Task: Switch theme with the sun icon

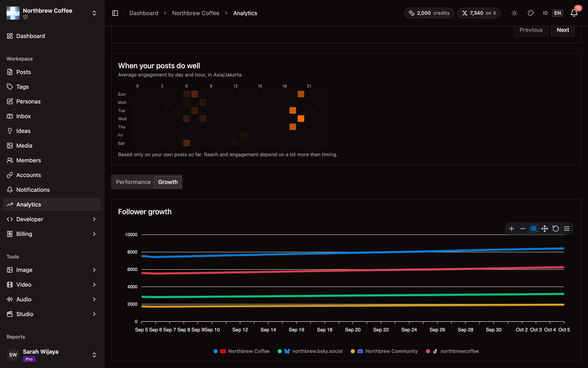Action: click(514, 13)
